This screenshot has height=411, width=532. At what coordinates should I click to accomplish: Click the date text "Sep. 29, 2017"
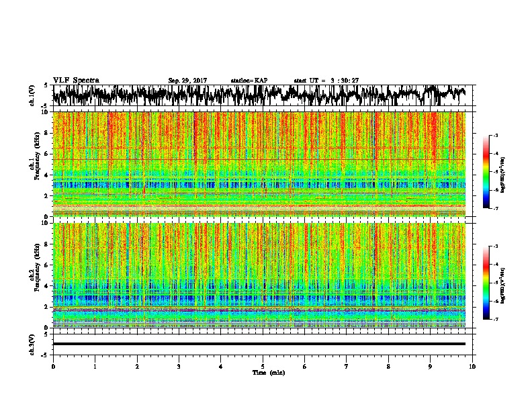coord(187,81)
